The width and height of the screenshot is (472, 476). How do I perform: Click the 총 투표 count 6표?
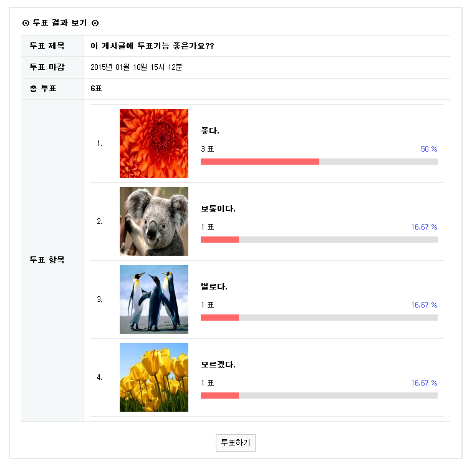[x=96, y=89]
